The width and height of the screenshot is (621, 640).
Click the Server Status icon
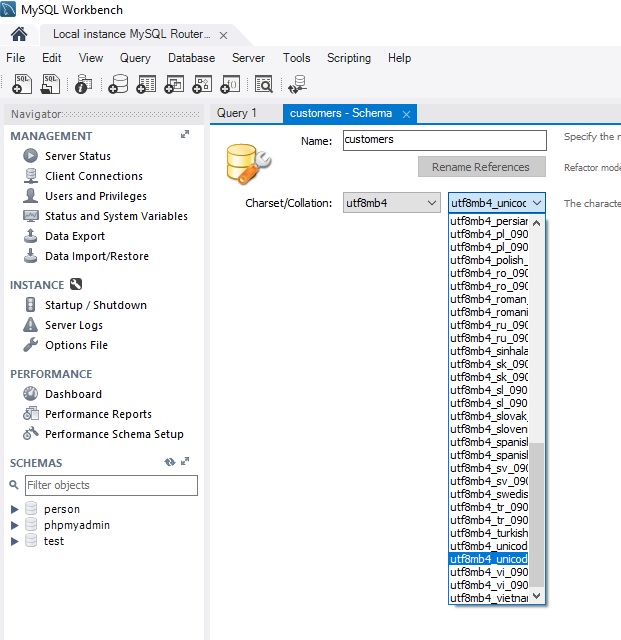click(x=30, y=156)
